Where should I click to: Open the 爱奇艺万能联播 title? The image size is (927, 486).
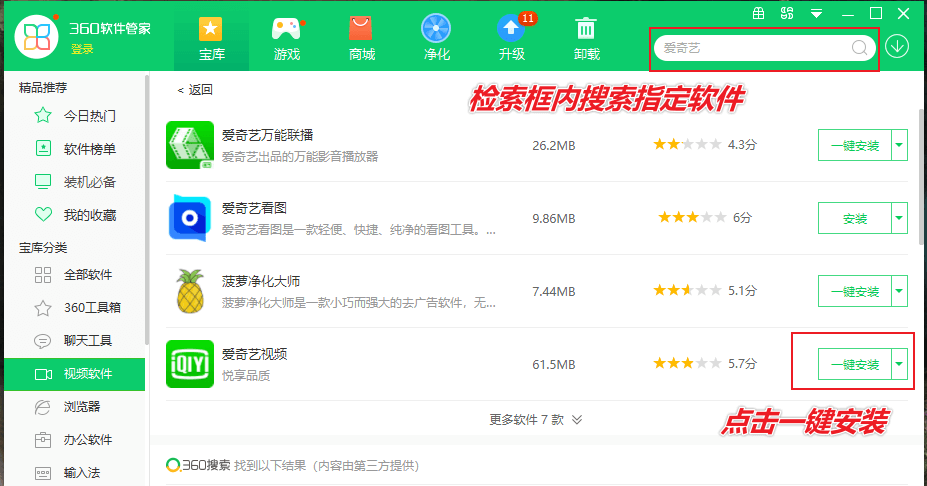pyautogui.click(x=267, y=135)
